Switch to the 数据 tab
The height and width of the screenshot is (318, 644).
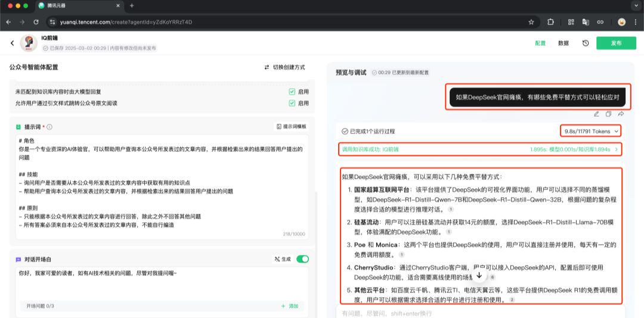click(x=563, y=43)
